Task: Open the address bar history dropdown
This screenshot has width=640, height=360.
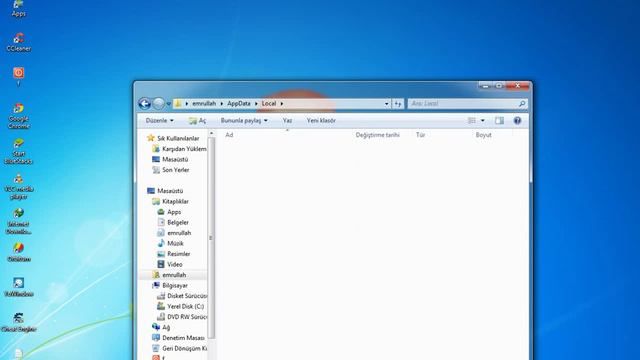Action: coord(387,104)
